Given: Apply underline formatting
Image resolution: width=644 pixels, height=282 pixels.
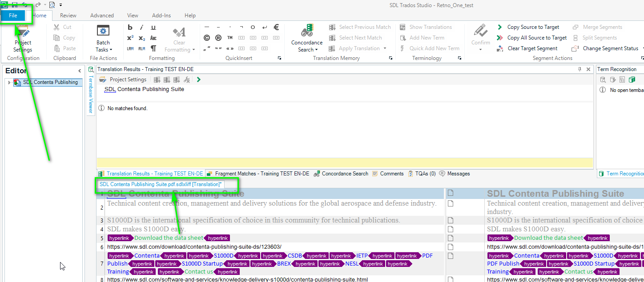Looking at the screenshot, I should point(153,27).
